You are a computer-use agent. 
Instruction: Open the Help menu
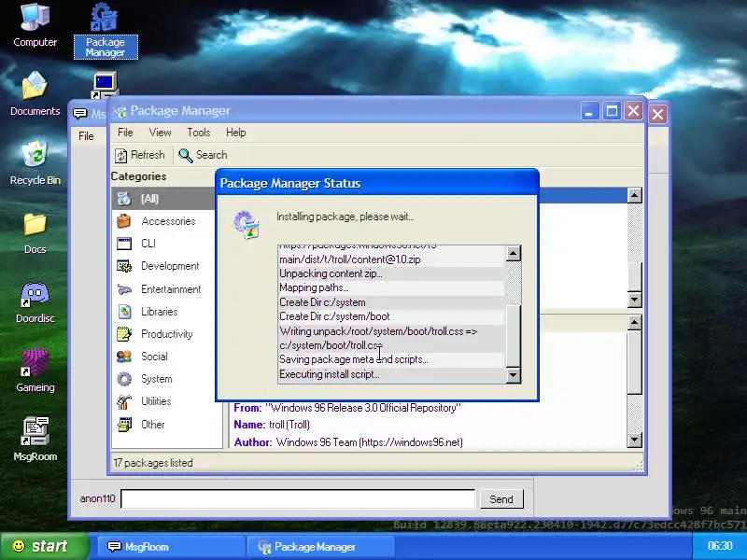(x=236, y=133)
